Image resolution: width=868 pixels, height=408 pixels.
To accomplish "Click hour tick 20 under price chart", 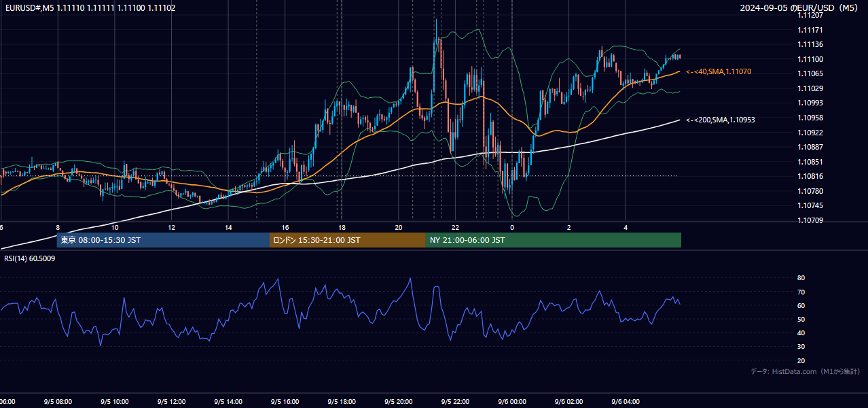I will pos(399,227).
